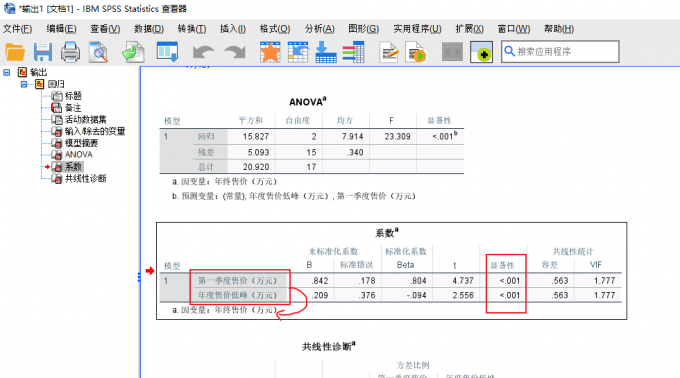Click the 共线性诊断 table title
The image size is (680, 378).
point(329,346)
